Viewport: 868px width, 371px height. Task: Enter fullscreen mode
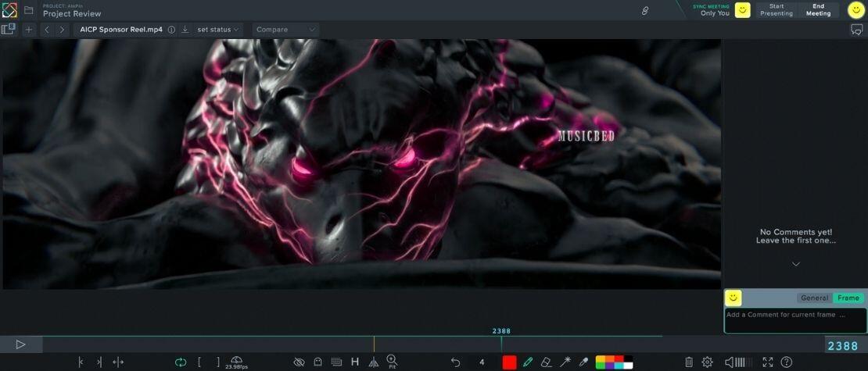point(768,362)
